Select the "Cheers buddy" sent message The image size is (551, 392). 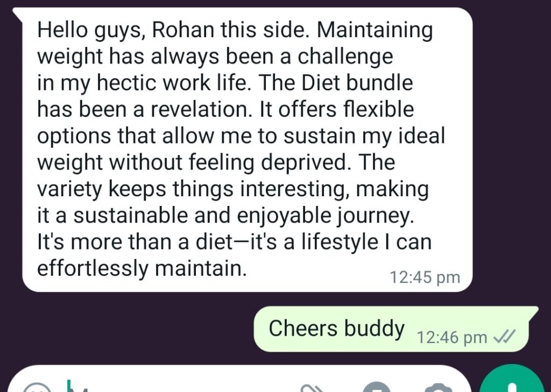tap(396, 329)
